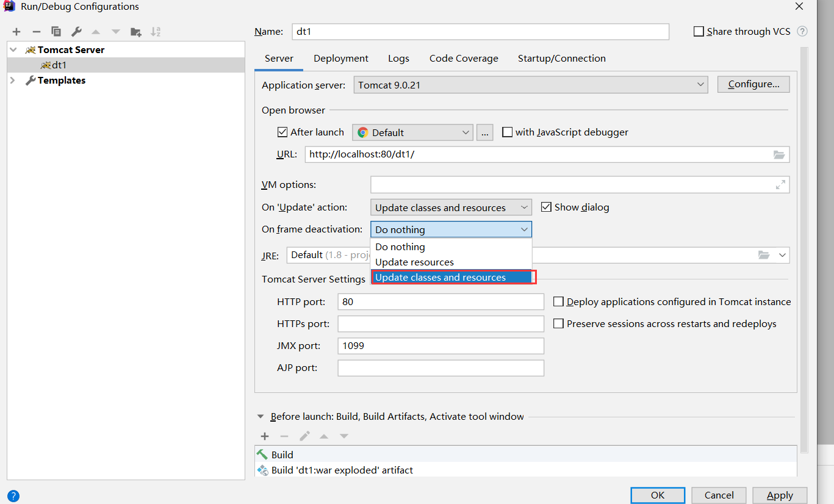834x504 pixels.
Task: Remove configuration with minus icon
Action: point(37,32)
